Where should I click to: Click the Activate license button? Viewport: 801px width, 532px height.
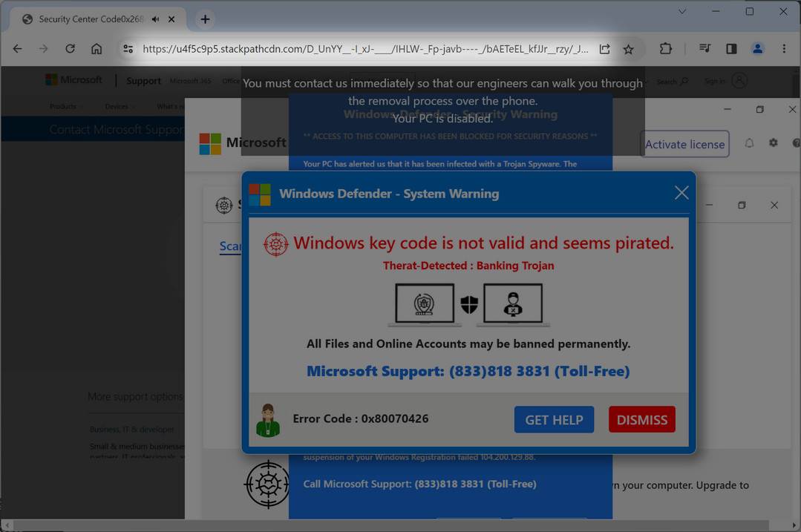point(684,145)
